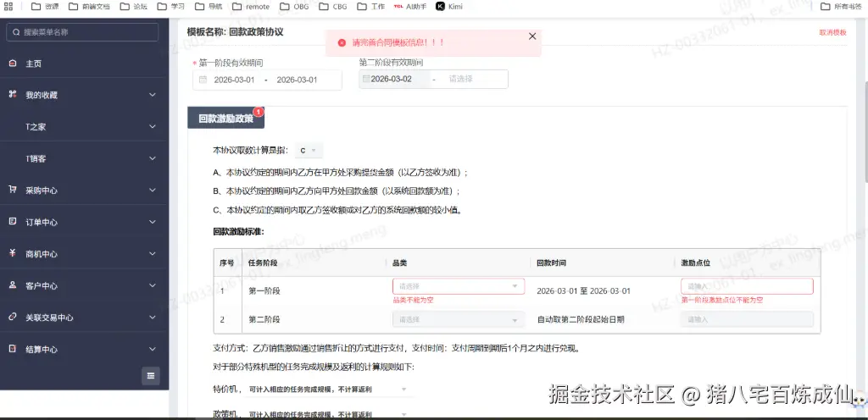Select the 回款激励政策 tab

pos(225,119)
